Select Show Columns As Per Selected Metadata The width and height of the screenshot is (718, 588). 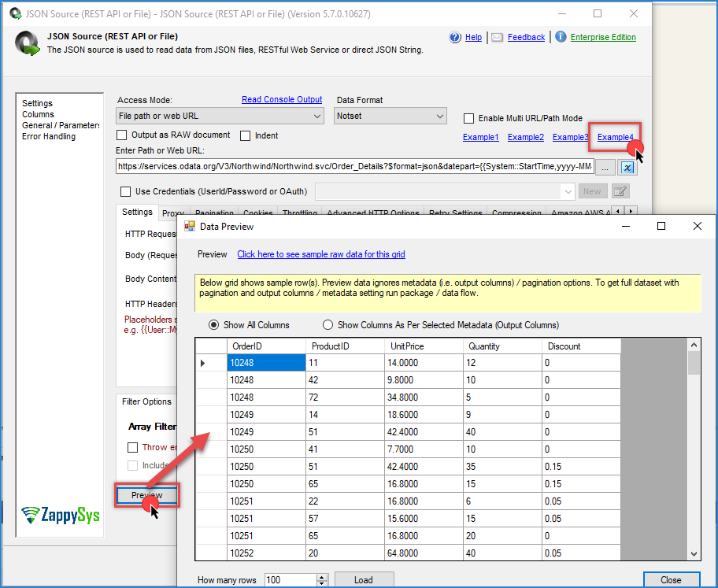click(328, 325)
